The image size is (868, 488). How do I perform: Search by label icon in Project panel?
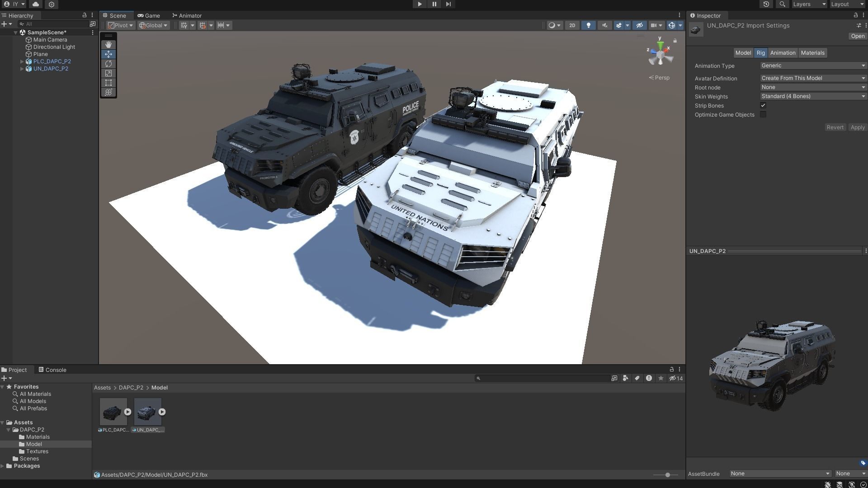(637, 378)
